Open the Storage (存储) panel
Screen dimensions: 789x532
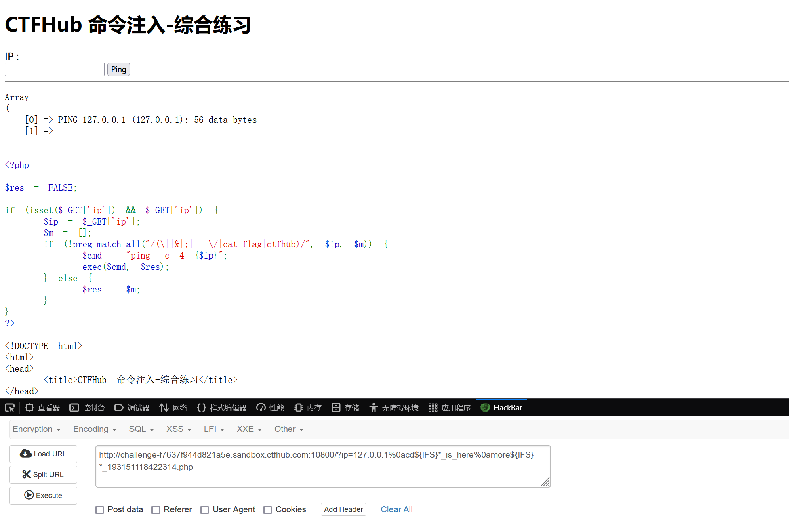(x=345, y=408)
